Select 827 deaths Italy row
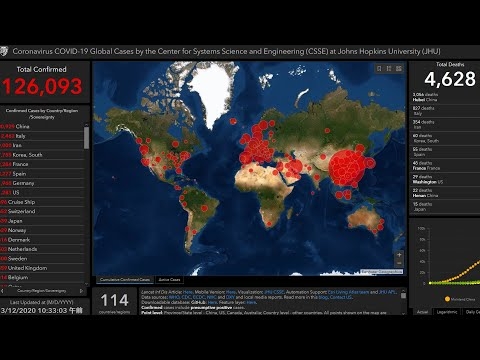 coord(445,111)
